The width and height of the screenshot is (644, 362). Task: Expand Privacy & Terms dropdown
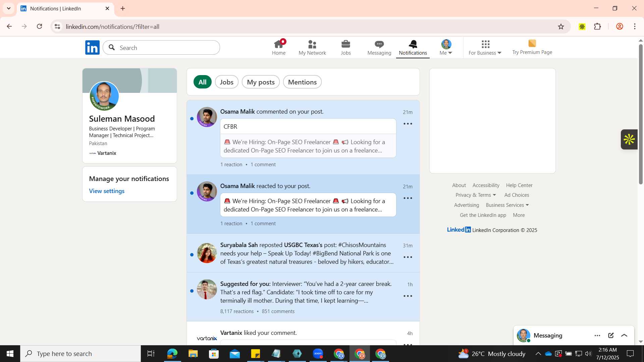(x=476, y=195)
